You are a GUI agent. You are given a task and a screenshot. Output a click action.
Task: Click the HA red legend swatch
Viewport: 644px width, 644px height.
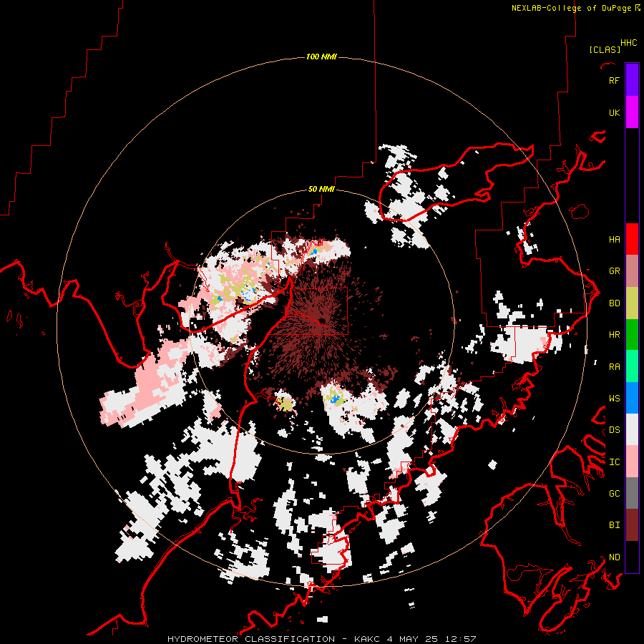point(632,239)
